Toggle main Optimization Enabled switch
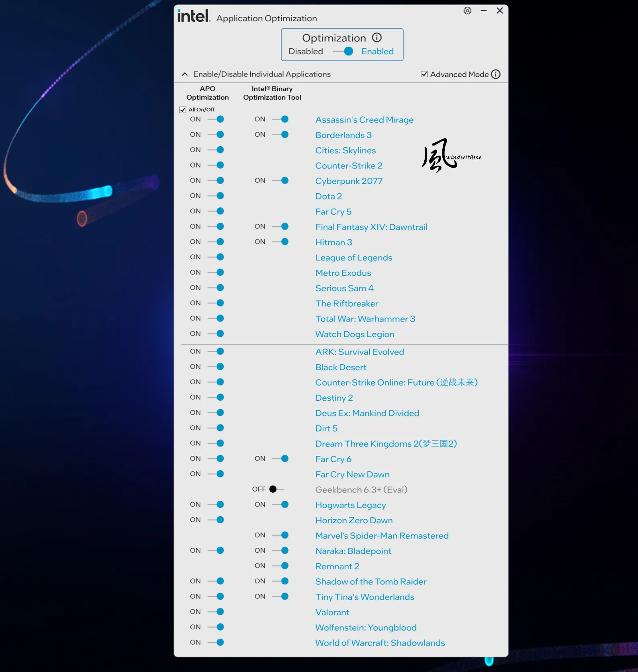Viewport: 638px width, 672px height. pyautogui.click(x=343, y=51)
